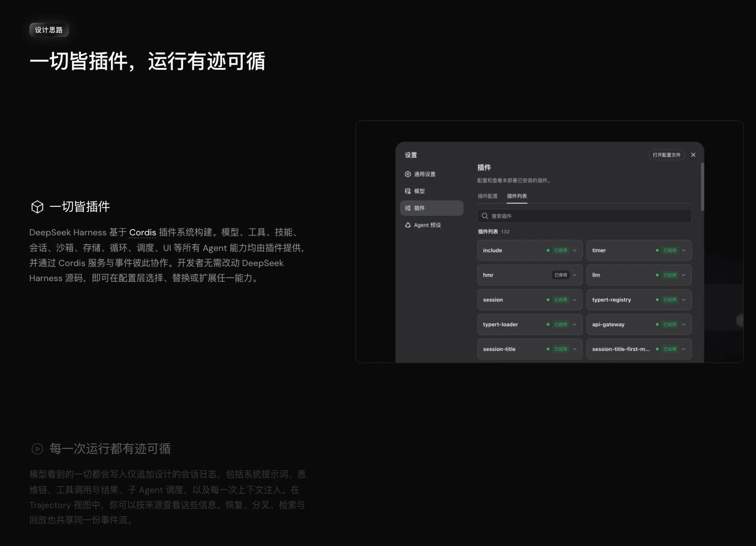Click the 模型 sidebar icon
756x546 pixels.
pos(408,191)
